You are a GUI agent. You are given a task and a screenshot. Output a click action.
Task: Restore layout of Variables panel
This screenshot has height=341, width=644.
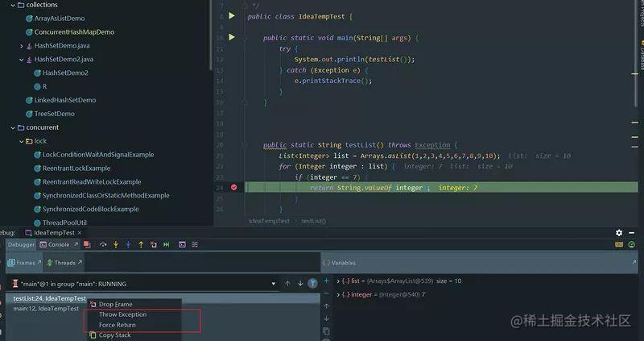(x=634, y=262)
